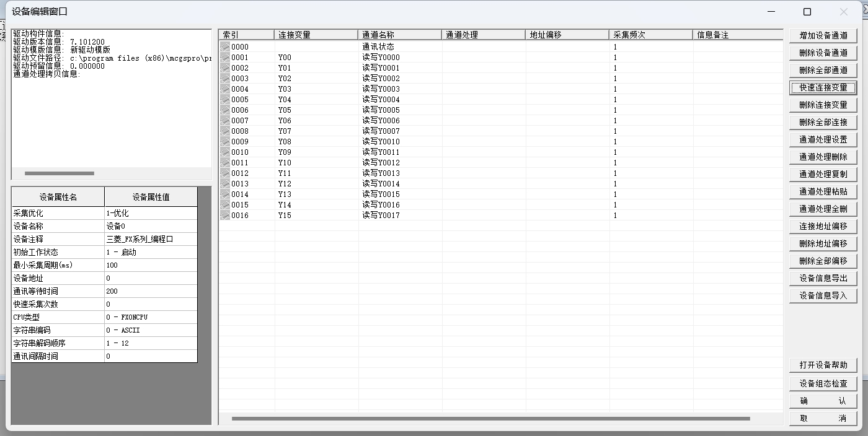Click the 通道名称 column header

pyautogui.click(x=399, y=35)
